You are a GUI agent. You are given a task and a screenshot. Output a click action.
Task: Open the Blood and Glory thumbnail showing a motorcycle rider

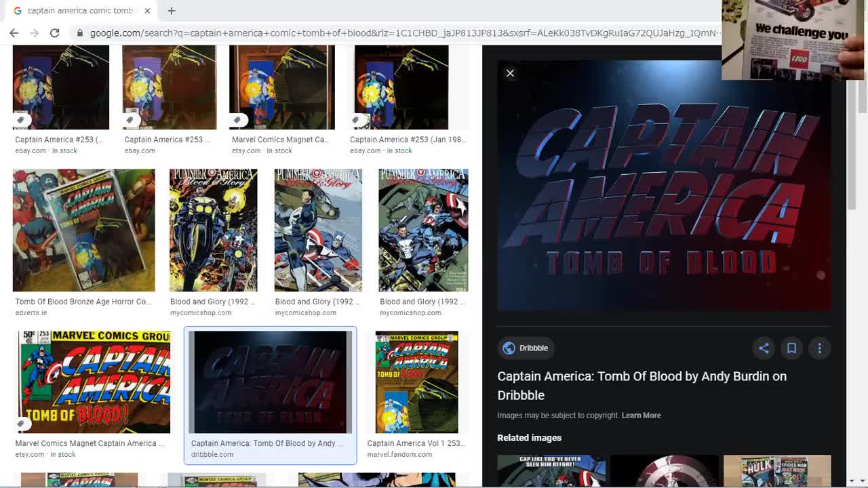click(x=214, y=230)
